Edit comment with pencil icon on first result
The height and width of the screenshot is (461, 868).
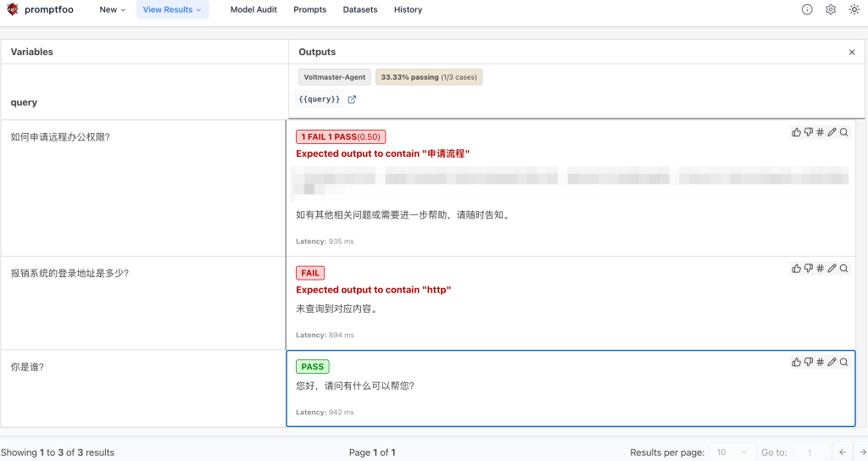tap(832, 132)
